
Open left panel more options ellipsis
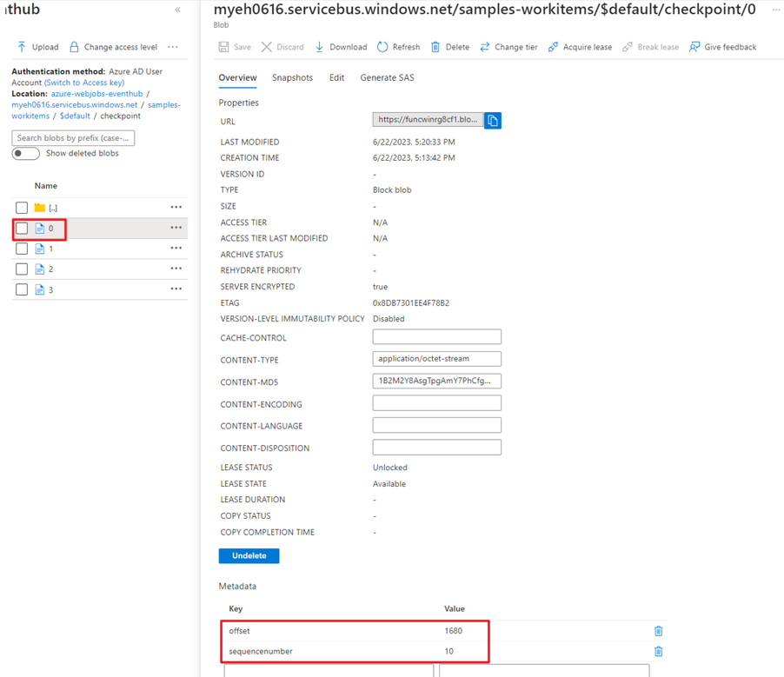pos(172,47)
